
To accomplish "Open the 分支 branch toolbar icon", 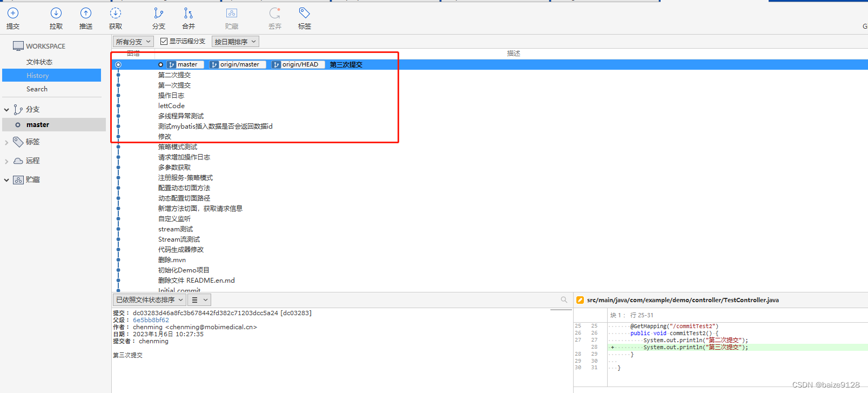I will click(x=158, y=13).
